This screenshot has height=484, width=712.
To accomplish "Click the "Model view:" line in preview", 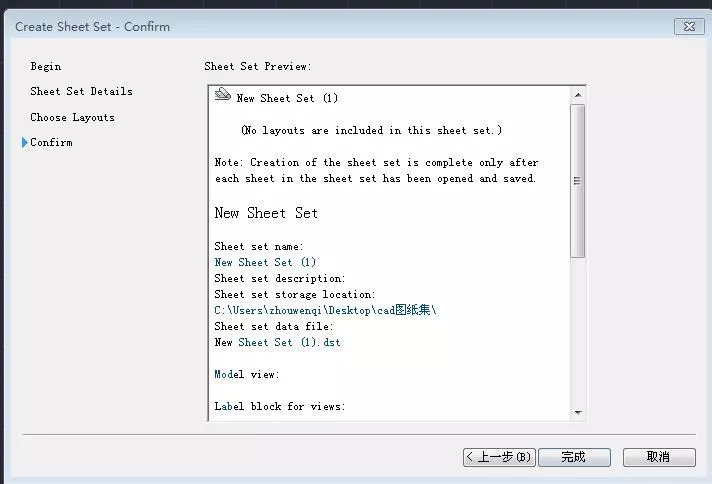I will [x=247, y=374].
